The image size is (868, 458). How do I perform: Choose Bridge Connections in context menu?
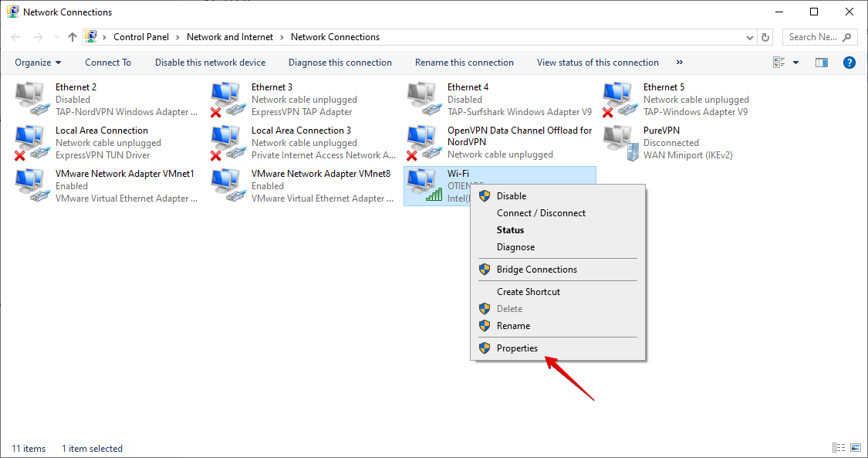pyautogui.click(x=557, y=270)
